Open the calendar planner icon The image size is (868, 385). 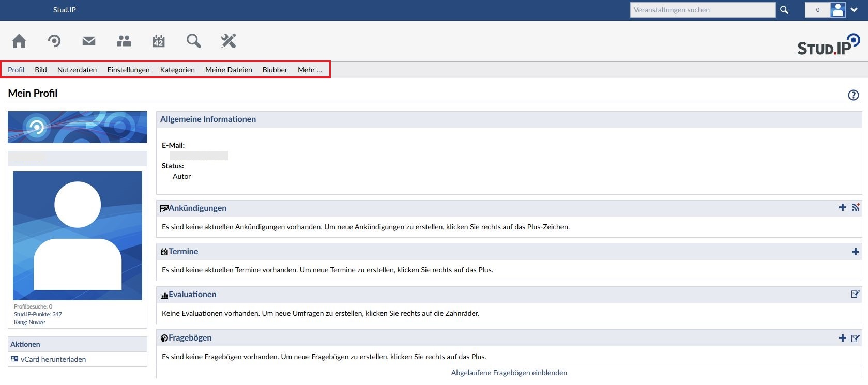159,41
